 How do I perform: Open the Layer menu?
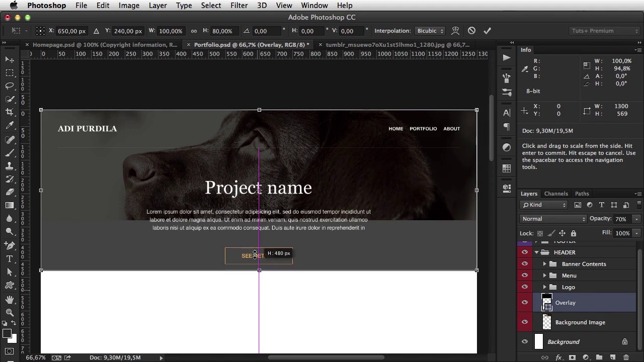(x=157, y=6)
